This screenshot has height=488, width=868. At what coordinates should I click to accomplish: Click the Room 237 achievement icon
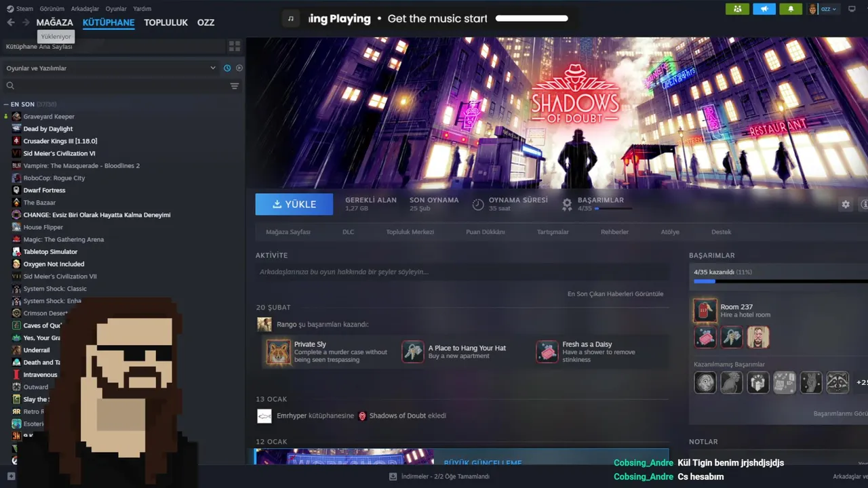(705, 310)
